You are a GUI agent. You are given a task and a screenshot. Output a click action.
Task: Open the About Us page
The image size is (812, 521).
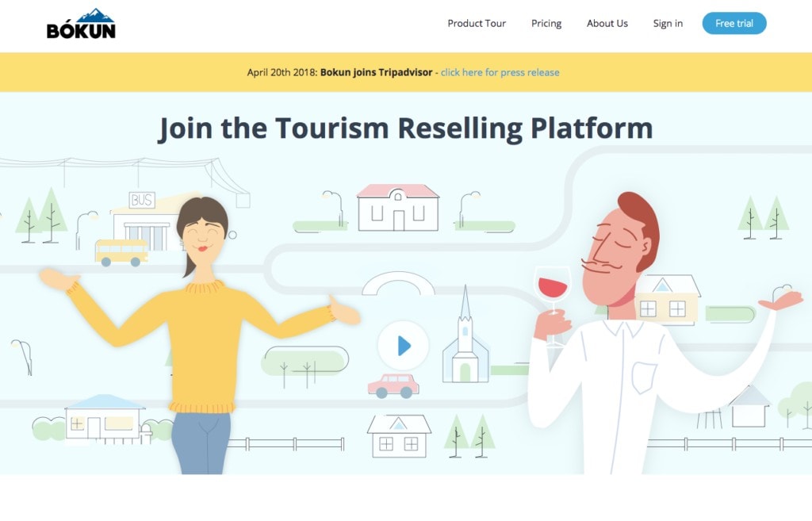(607, 24)
